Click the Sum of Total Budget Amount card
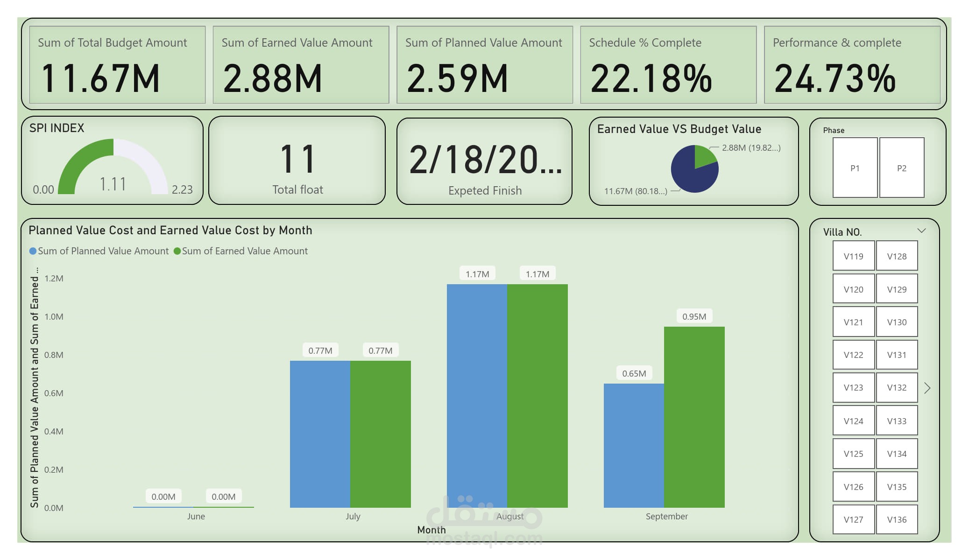The width and height of the screenshot is (969, 560). (117, 65)
